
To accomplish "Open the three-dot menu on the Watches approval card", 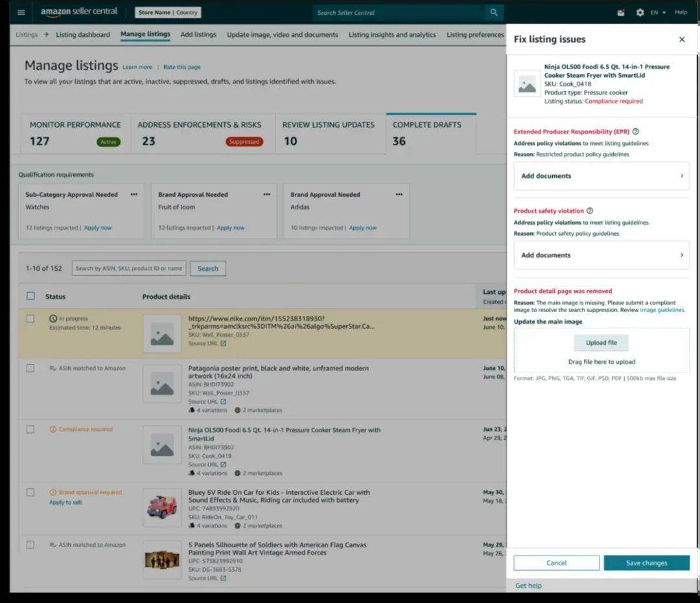I will coord(134,194).
